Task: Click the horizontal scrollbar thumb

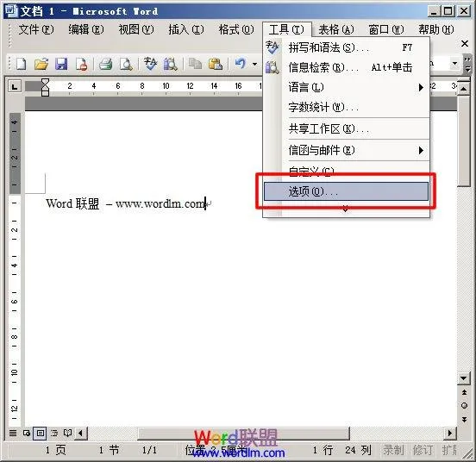Action: 243,434
